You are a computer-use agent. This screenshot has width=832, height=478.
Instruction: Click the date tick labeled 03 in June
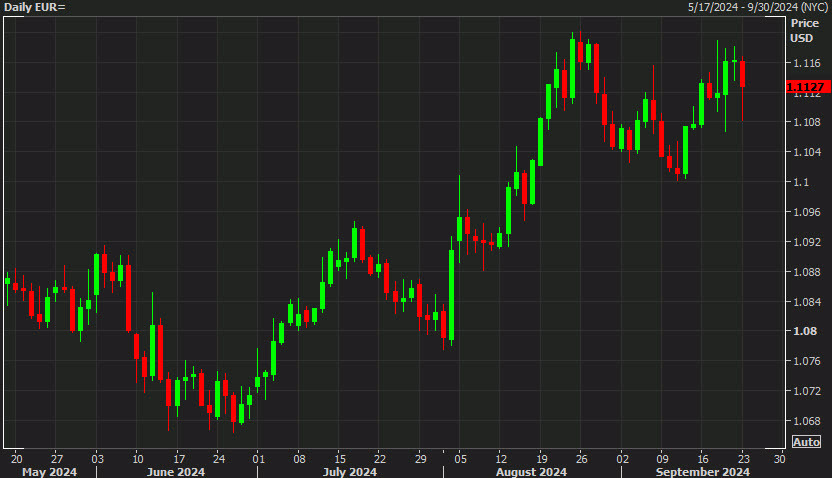pyautogui.click(x=98, y=459)
